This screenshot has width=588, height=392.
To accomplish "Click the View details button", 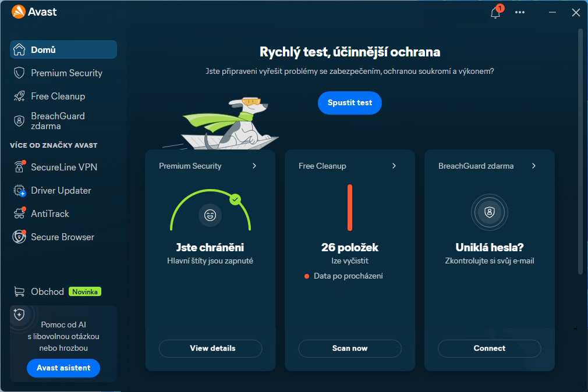I will 210,348.
